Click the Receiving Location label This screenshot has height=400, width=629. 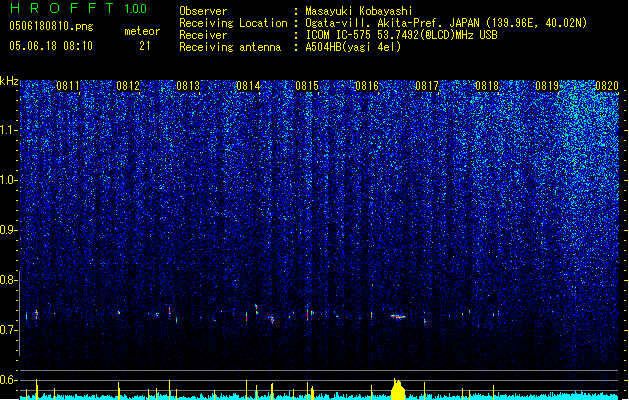coord(233,23)
